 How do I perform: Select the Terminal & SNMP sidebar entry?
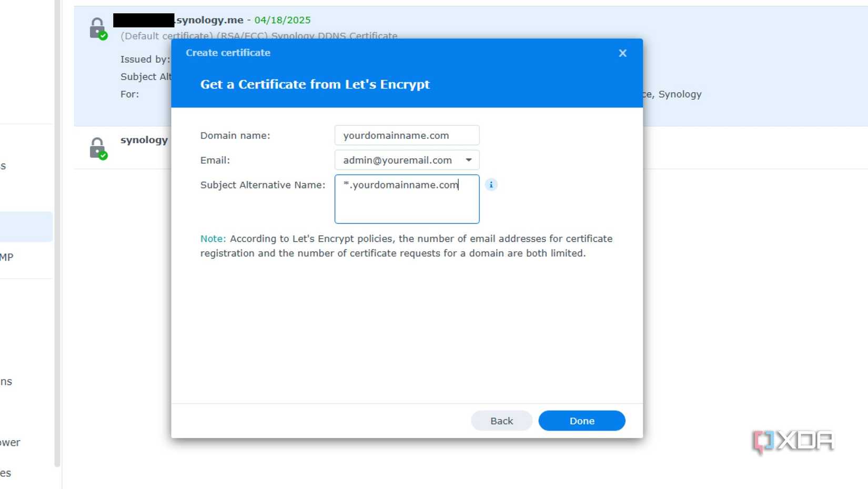9,257
